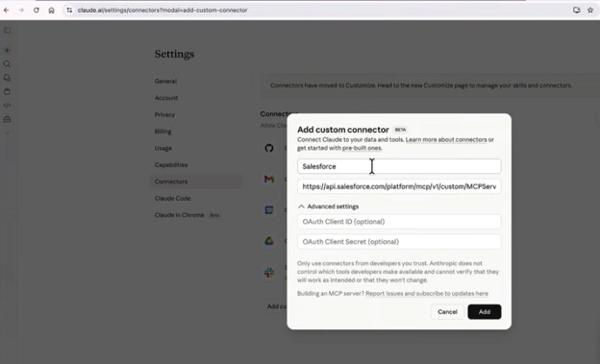Open Usage settings tab

coord(163,148)
